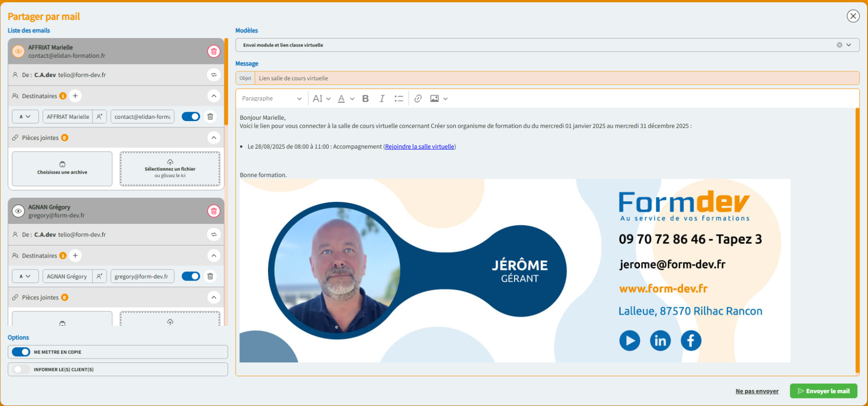Click the Ne pas envoyer link

757,391
